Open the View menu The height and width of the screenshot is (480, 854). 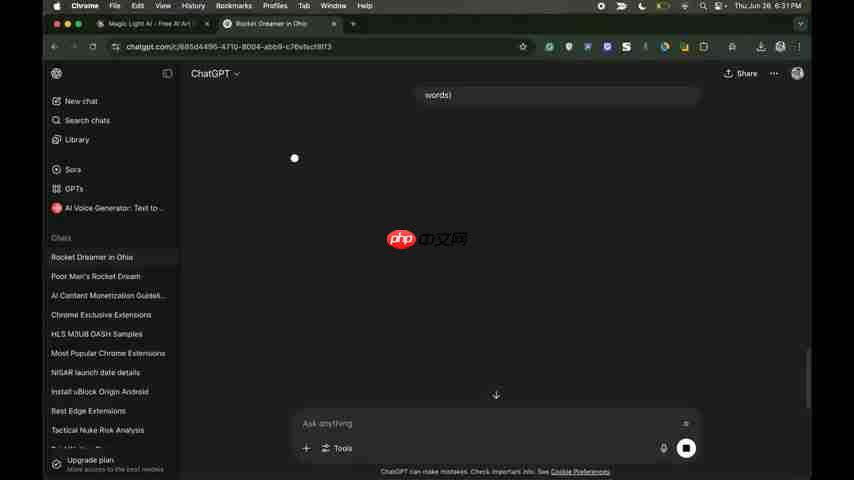point(163,6)
